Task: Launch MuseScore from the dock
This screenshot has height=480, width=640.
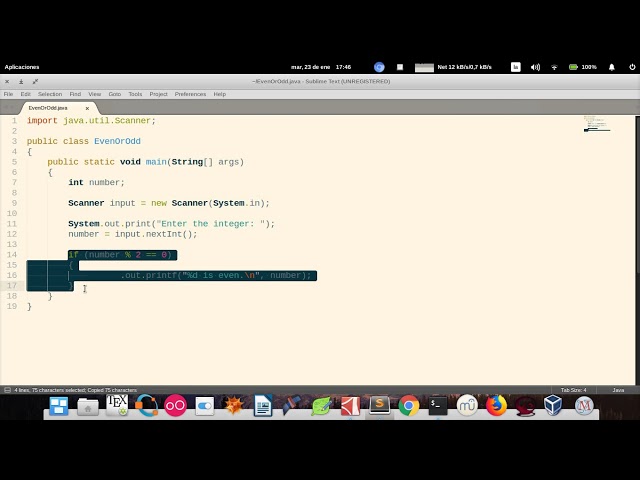Action: (x=467, y=406)
